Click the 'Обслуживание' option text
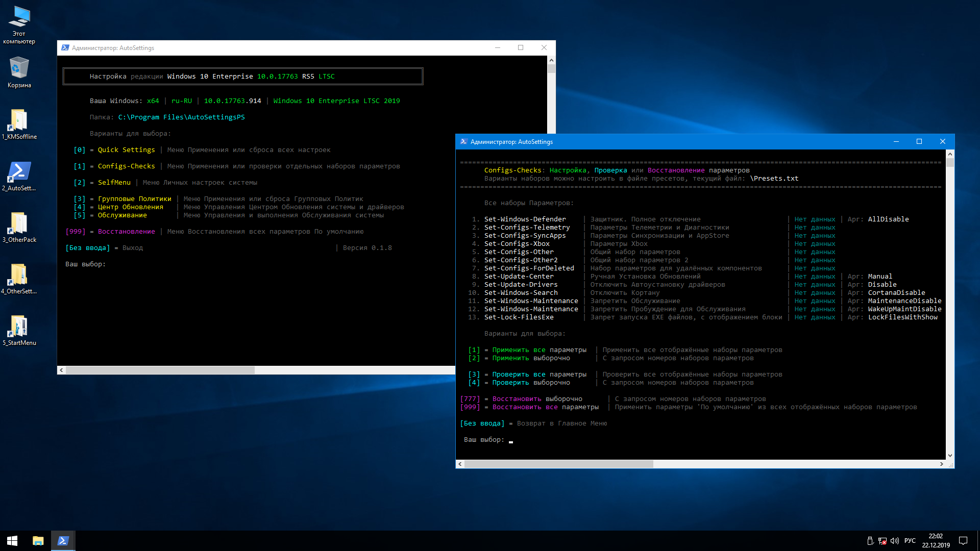980x551 pixels. (122, 215)
